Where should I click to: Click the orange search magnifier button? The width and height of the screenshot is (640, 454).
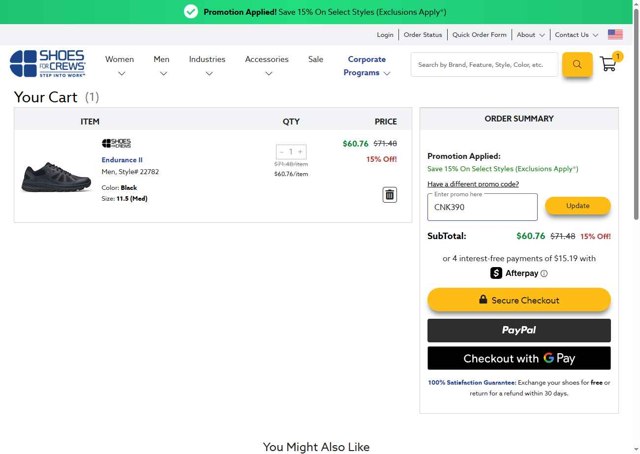coord(577,65)
